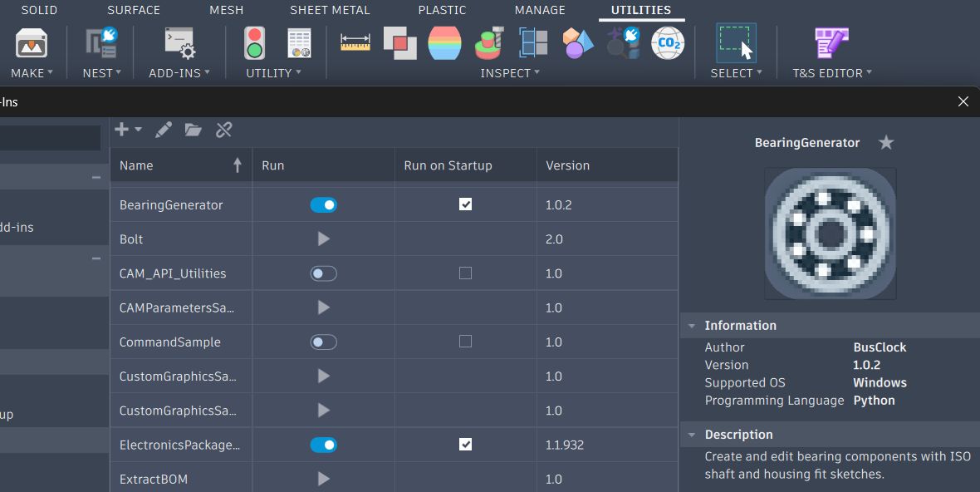Activate the Select window tool icon
The height and width of the screenshot is (492, 980).
736,43
